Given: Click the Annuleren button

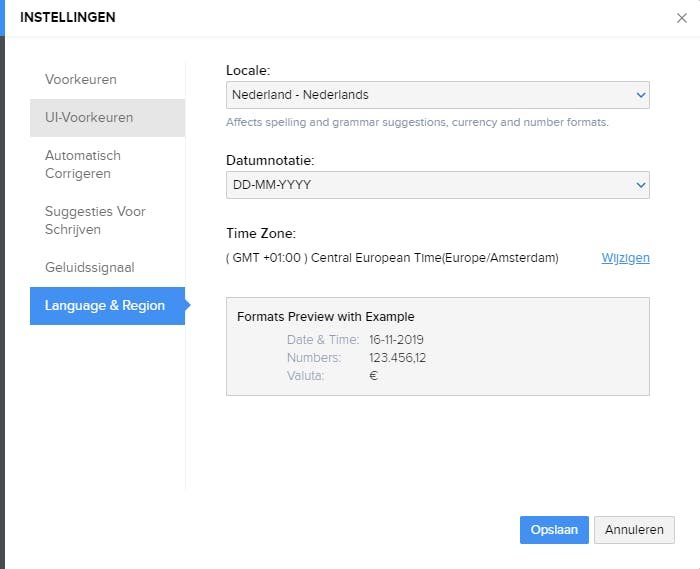Looking at the screenshot, I should (x=634, y=530).
